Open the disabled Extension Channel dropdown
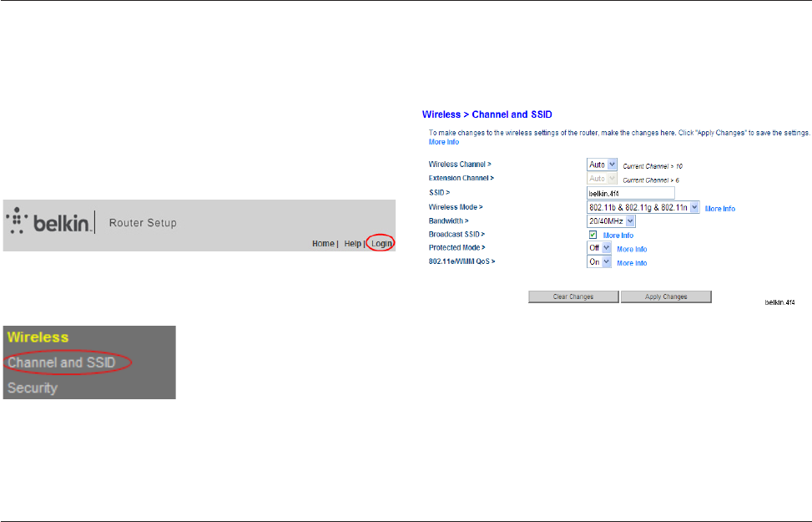Screen dimensions: 812x522 pos(602,179)
